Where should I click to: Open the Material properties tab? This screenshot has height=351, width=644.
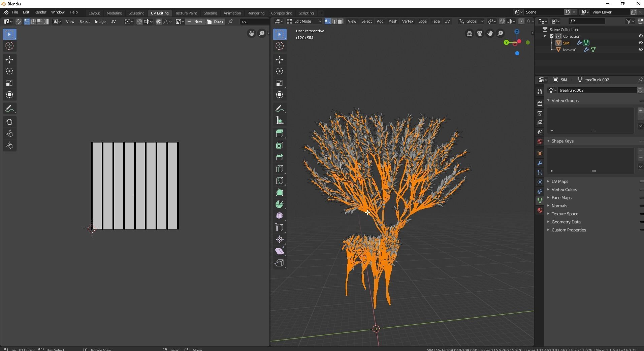click(x=540, y=210)
